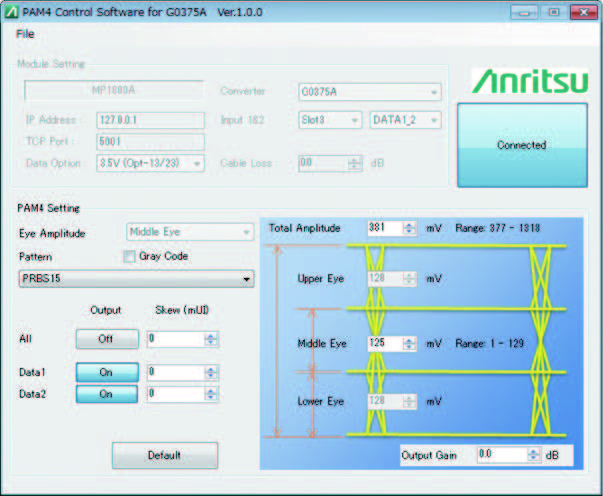This screenshot has width=603, height=496.
Task: Click the MP1800A module field
Action: point(114,90)
